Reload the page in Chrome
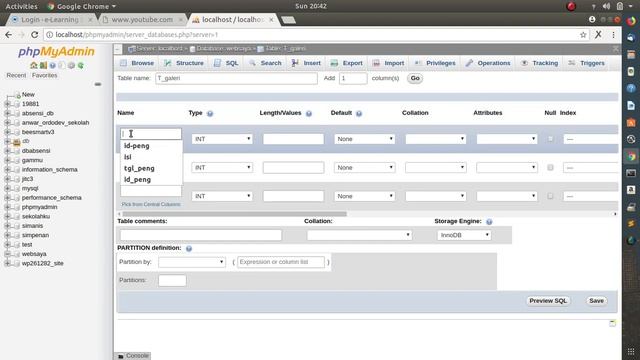Viewport: 640px width, 360px height. coord(35,35)
